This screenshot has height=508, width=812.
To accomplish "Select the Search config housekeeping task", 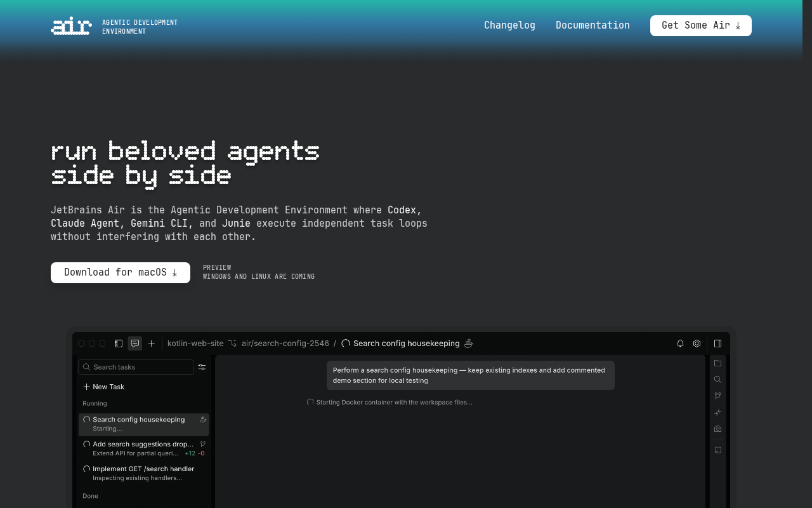I will click(144, 424).
